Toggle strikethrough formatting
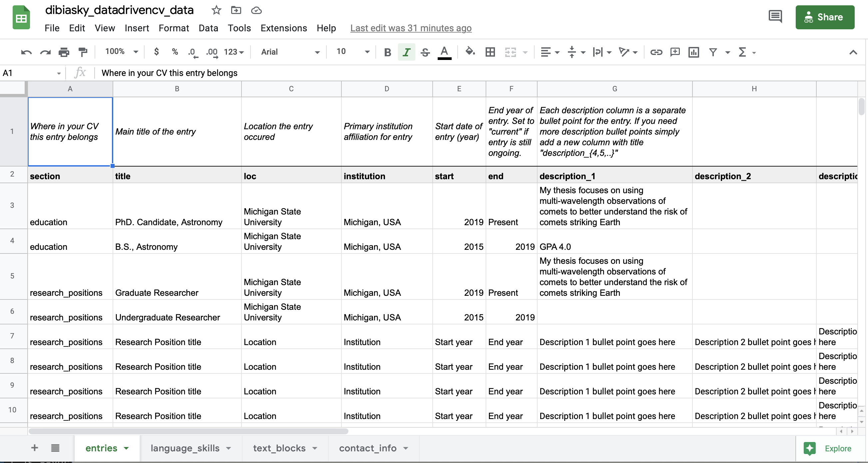The image size is (868, 463). point(425,52)
